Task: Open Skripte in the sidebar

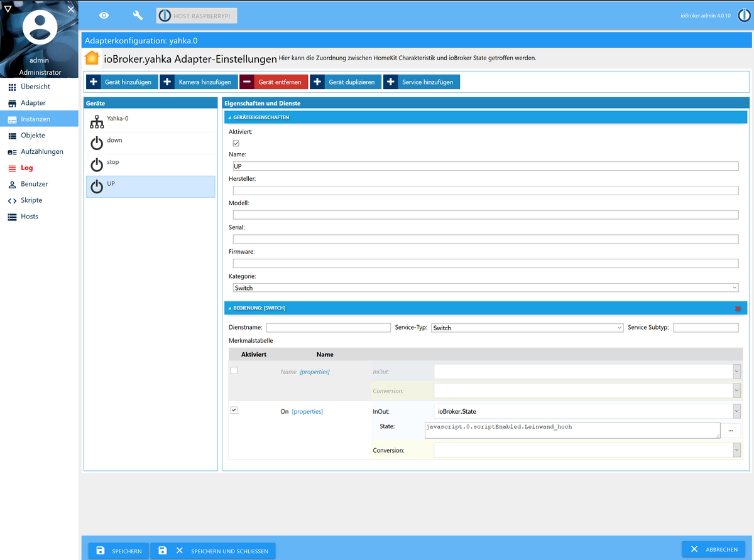Action: (x=39, y=200)
